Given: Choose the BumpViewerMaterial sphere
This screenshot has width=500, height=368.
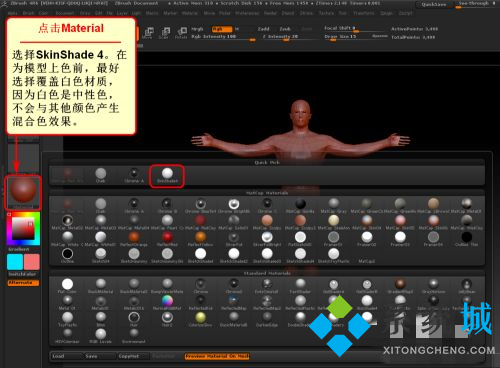Looking at the screenshot, I should click(167, 286).
